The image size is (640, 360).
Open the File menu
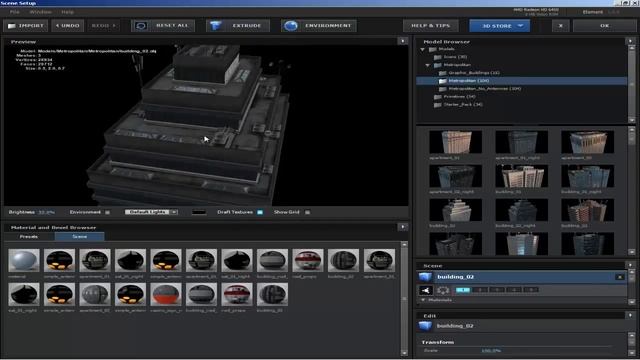point(15,12)
